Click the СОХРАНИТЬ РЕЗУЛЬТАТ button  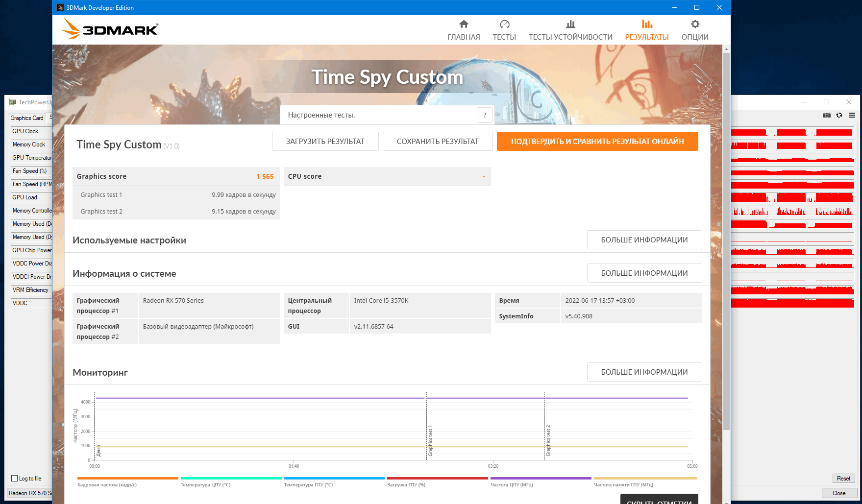click(438, 141)
